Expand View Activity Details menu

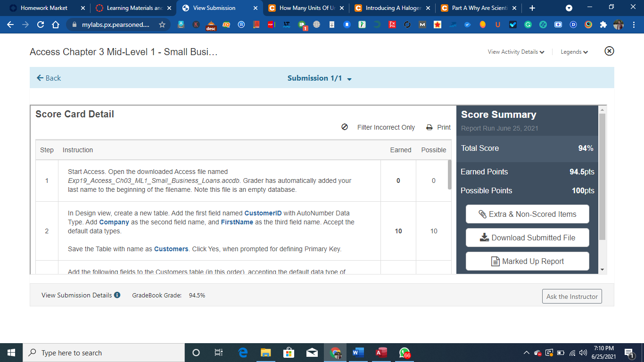516,52
